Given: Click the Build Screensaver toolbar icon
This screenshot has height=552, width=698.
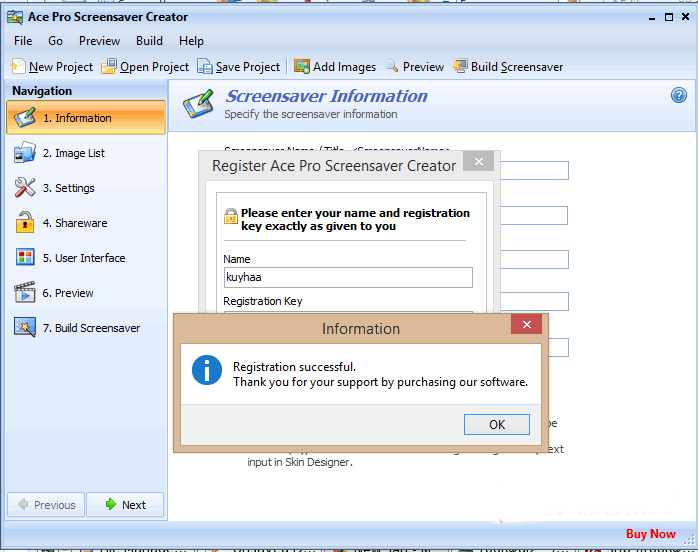Looking at the screenshot, I should 460,66.
